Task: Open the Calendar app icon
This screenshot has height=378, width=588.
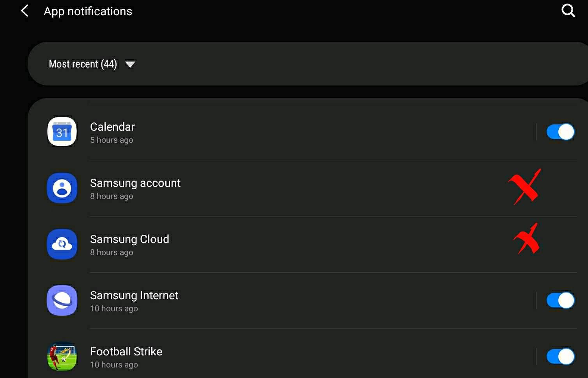Action: [x=62, y=131]
